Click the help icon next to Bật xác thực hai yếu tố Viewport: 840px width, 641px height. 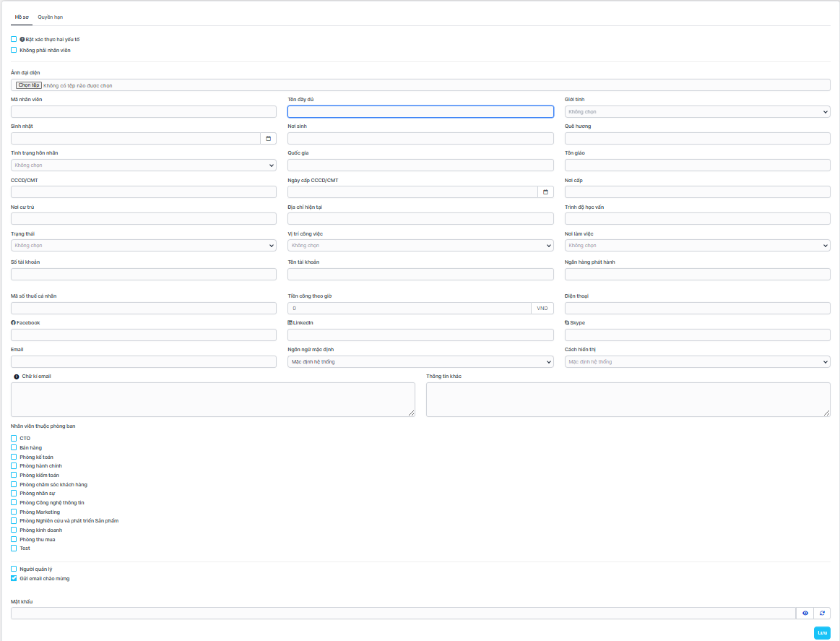click(x=22, y=39)
